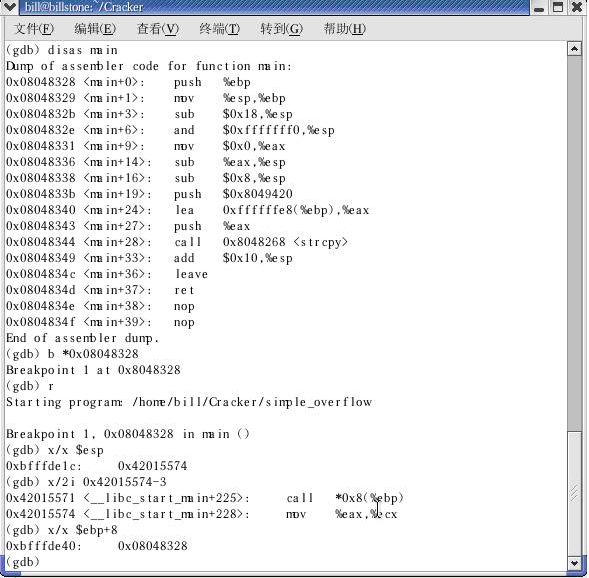Open the 终端(T) menu

coord(219,29)
